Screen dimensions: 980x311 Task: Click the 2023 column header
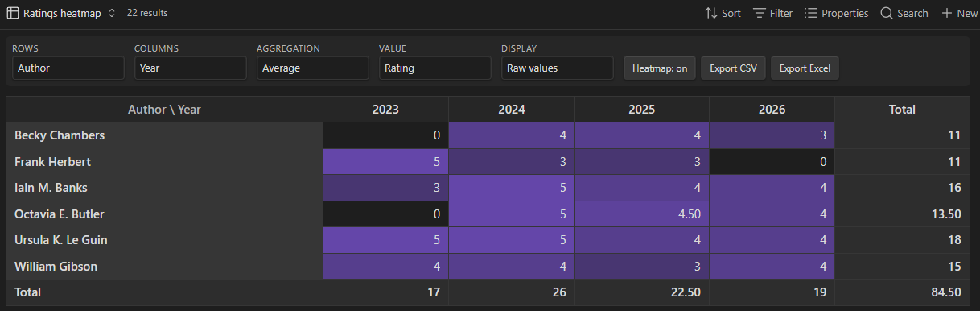[386, 110]
